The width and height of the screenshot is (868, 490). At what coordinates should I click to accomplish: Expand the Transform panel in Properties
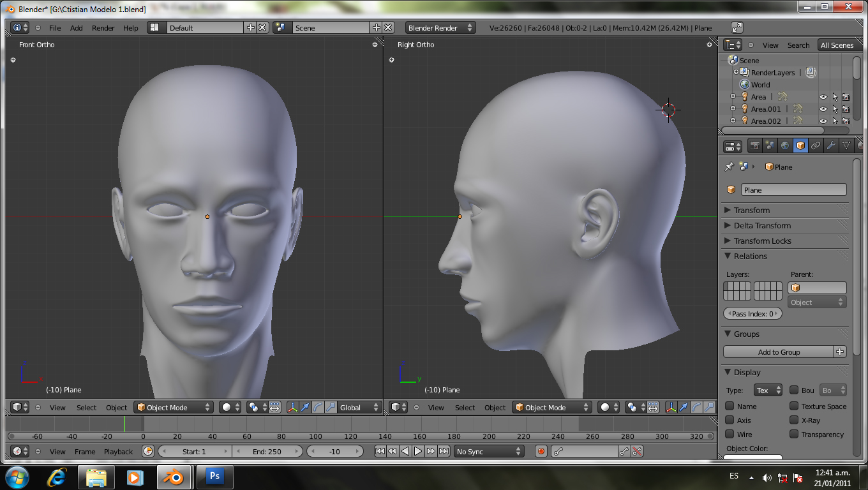coord(752,211)
